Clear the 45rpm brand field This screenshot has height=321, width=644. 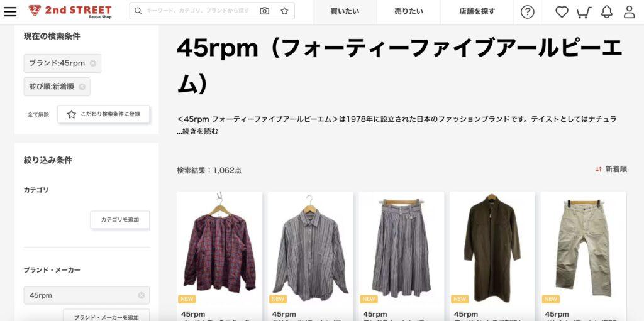coord(142,295)
